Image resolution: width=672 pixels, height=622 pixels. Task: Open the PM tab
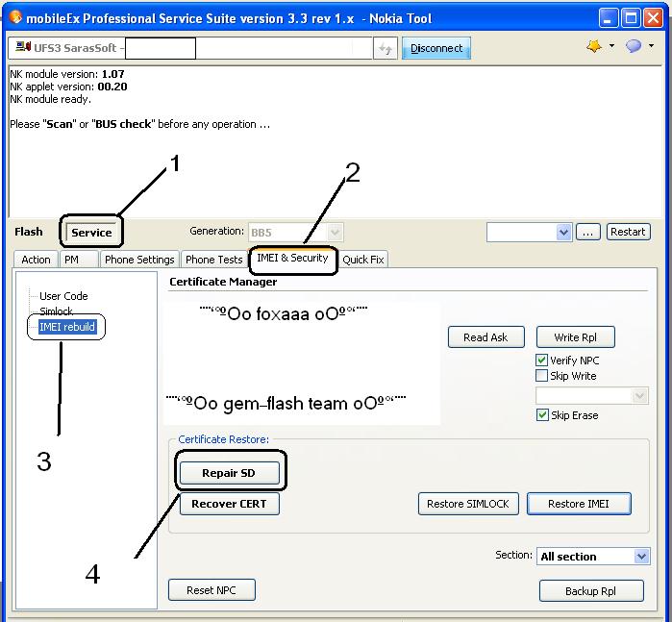point(79,260)
